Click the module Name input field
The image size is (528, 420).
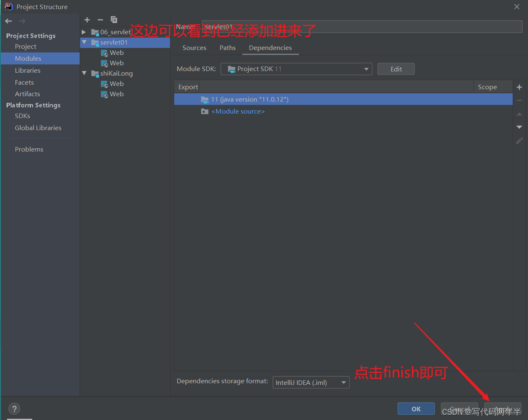[362, 26]
